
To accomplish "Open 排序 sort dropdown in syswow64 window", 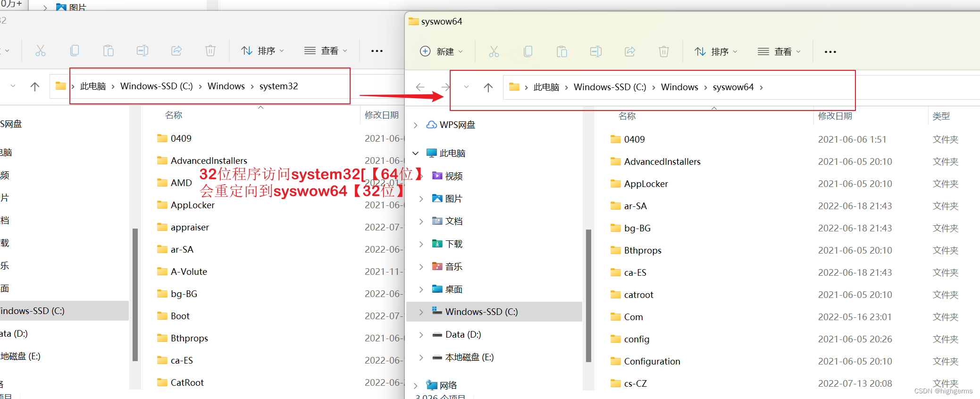I will click(716, 51).
